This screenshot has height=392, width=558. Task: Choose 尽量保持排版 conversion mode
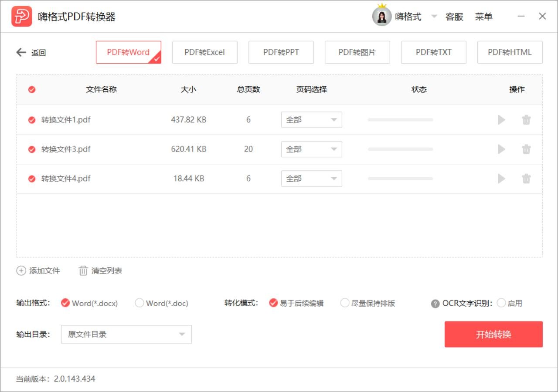click(344, 303)
